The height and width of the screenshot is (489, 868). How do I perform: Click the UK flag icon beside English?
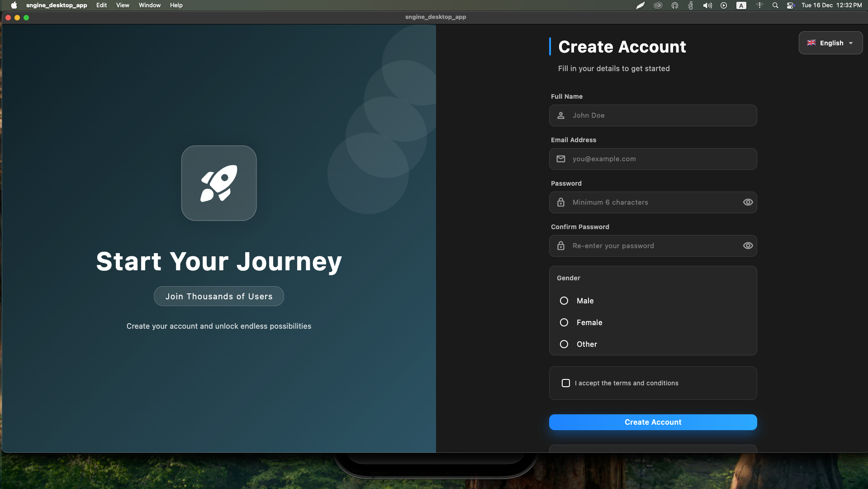(x=811, y=43)
